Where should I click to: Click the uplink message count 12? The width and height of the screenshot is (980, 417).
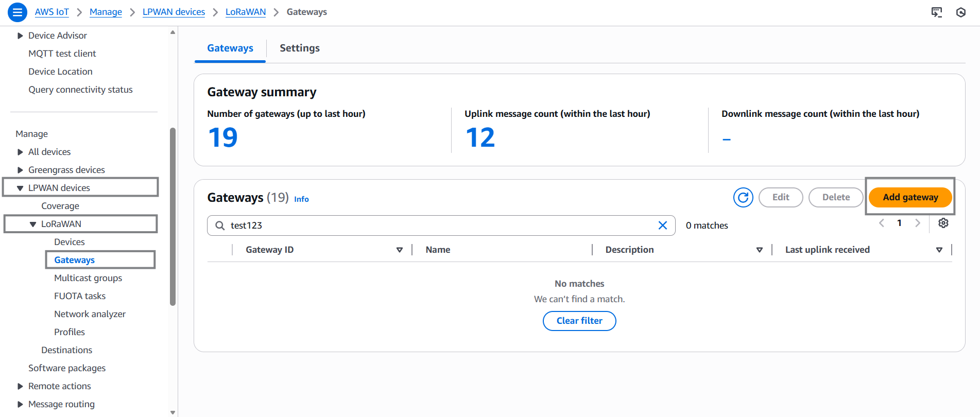480,137
